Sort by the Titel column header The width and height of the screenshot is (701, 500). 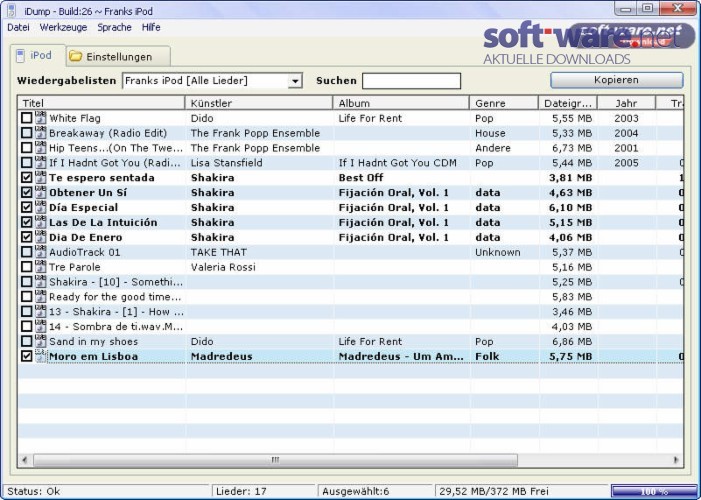pyautogui.click(x=101, y=103)
